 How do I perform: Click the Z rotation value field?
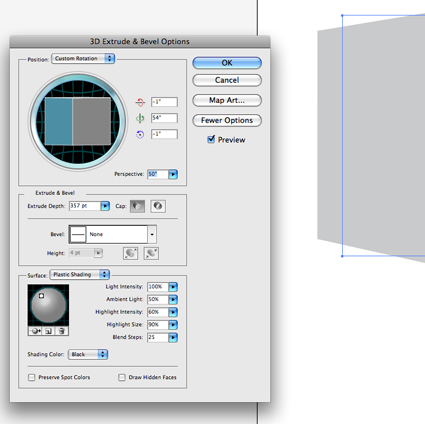click(x=164, y=134)
